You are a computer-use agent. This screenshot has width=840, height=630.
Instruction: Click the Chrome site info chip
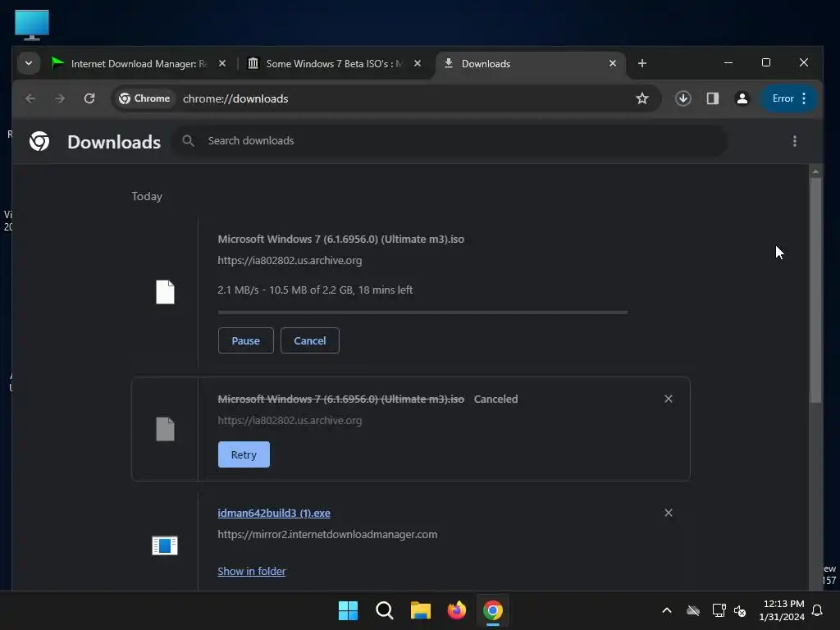pos(144,98)
